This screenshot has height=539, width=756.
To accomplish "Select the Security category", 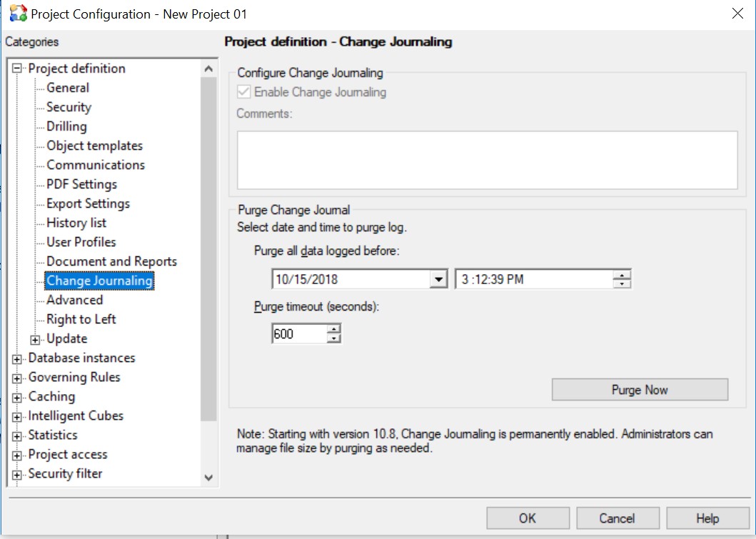I will click(x=68, y=106).
